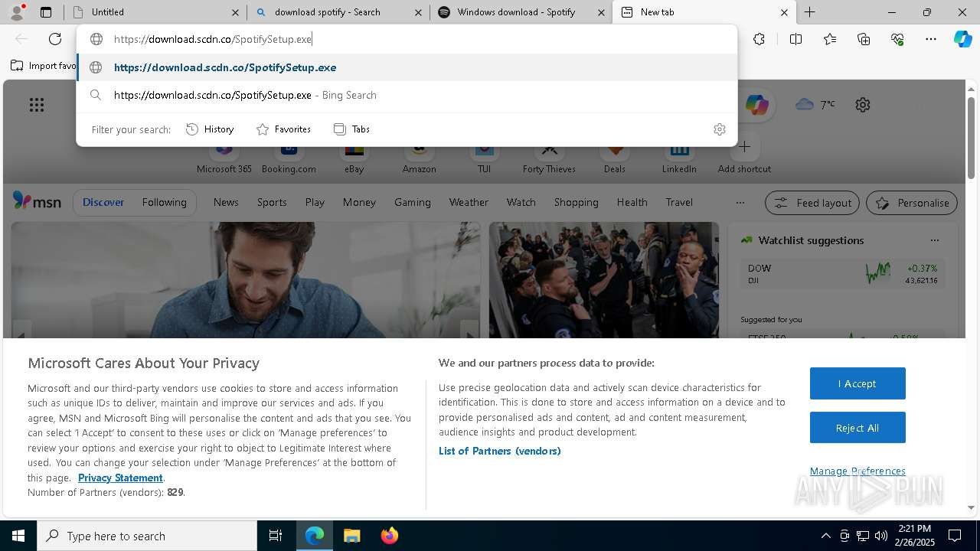Switch to download spotify Search tab
This screenshot has height=551, width=980.
point(338,12)
